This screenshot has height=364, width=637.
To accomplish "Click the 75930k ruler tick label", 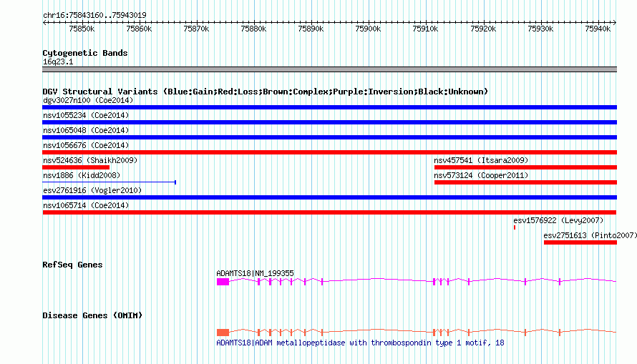I will tap(540, 29).
